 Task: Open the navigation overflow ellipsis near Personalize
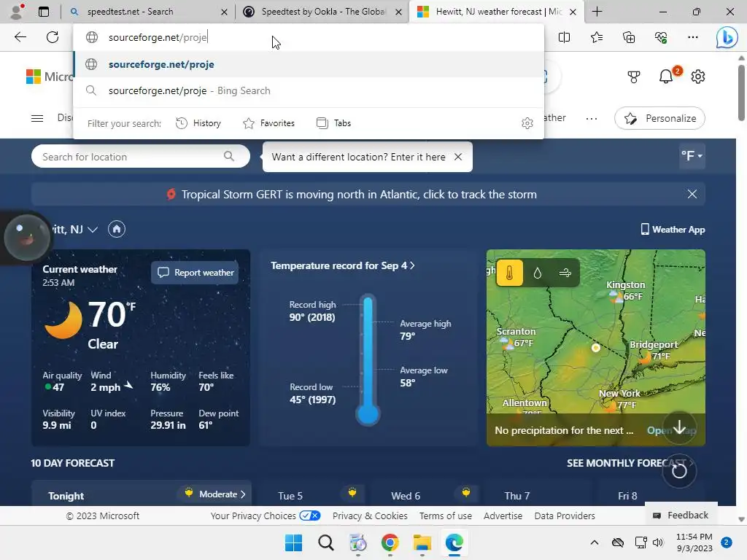click(592, 119)
